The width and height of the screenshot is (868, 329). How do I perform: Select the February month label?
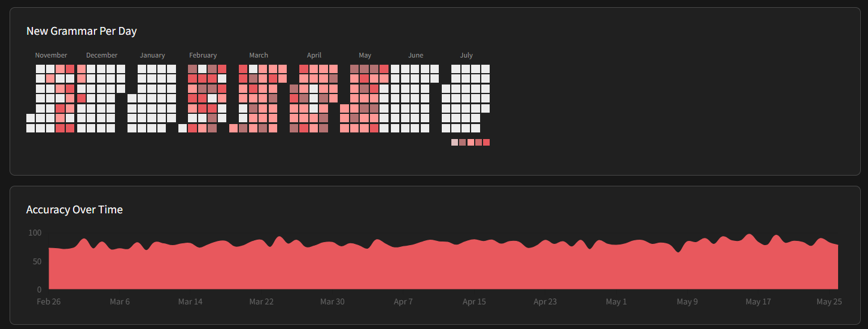[x=203, y=55]
